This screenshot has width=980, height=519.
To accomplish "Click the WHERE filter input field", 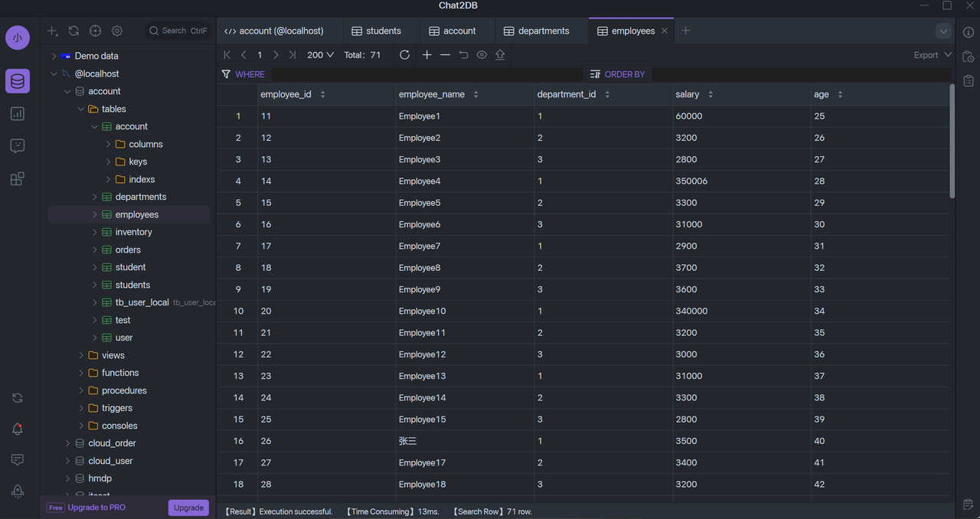I will click(425, 74).
